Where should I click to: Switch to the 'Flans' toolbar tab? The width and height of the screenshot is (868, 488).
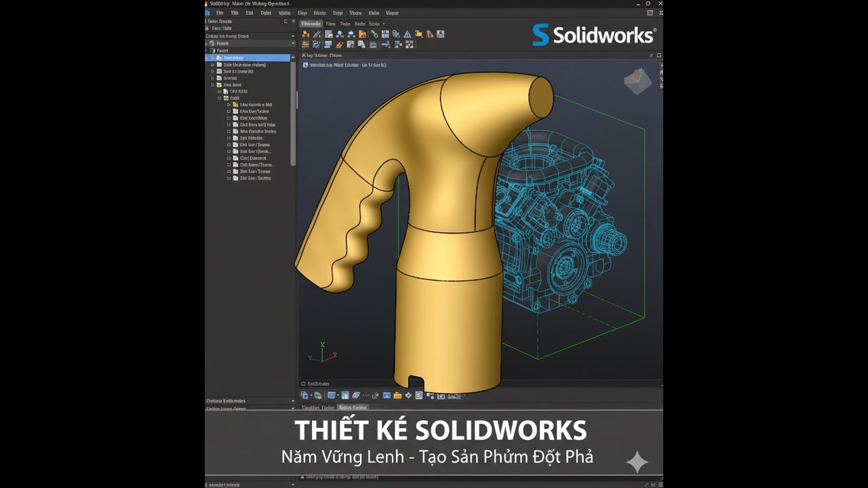coord(330,24)
